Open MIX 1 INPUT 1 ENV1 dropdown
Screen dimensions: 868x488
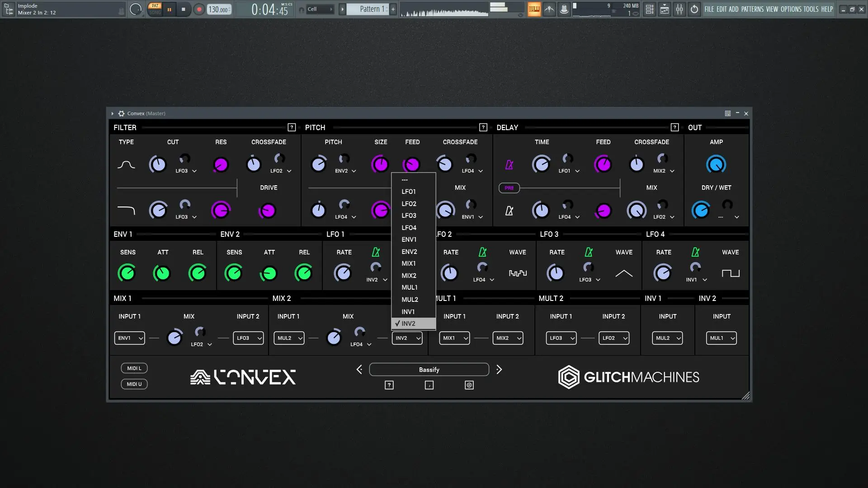coord(129,338)
